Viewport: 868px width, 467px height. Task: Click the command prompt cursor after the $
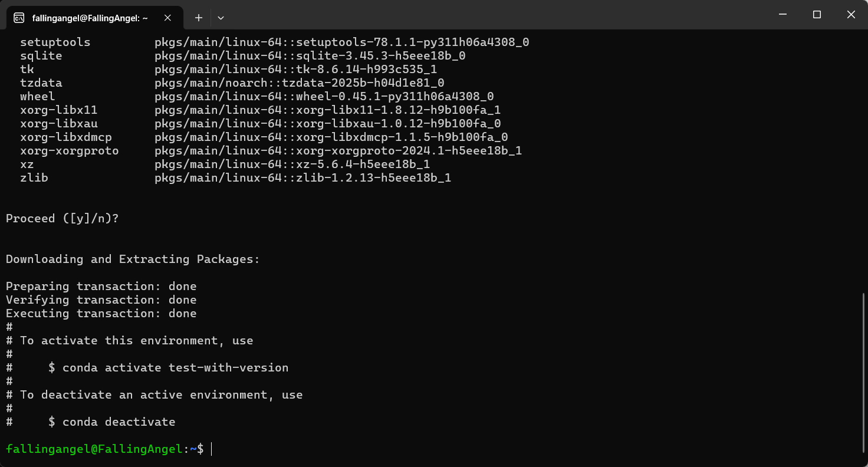[212, 449]
